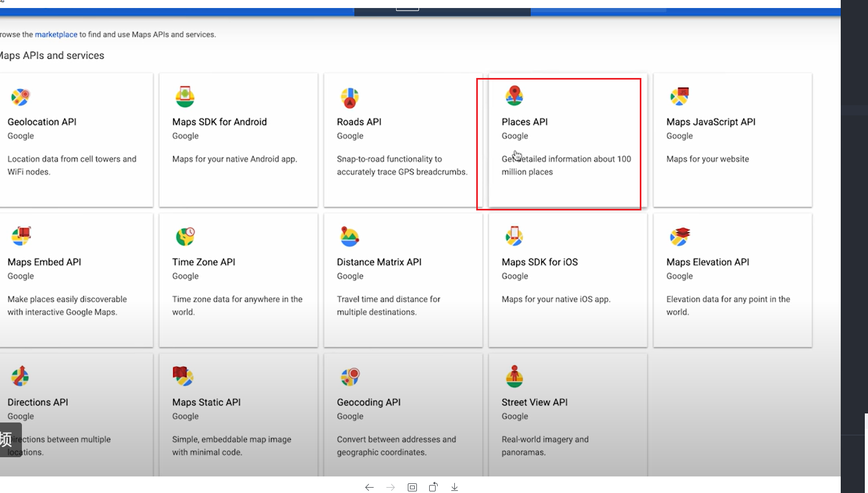Click 'Maps for your native iOS app.'
868x493 pixels.
[x=556, y=299]
